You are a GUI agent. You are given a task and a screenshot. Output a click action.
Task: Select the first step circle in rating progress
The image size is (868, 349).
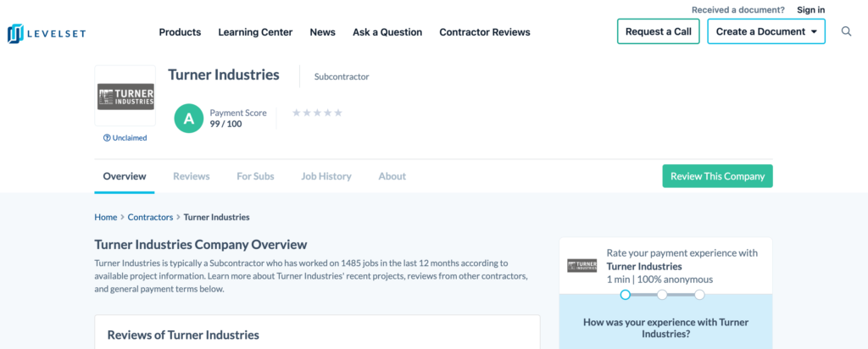(625, 295)
